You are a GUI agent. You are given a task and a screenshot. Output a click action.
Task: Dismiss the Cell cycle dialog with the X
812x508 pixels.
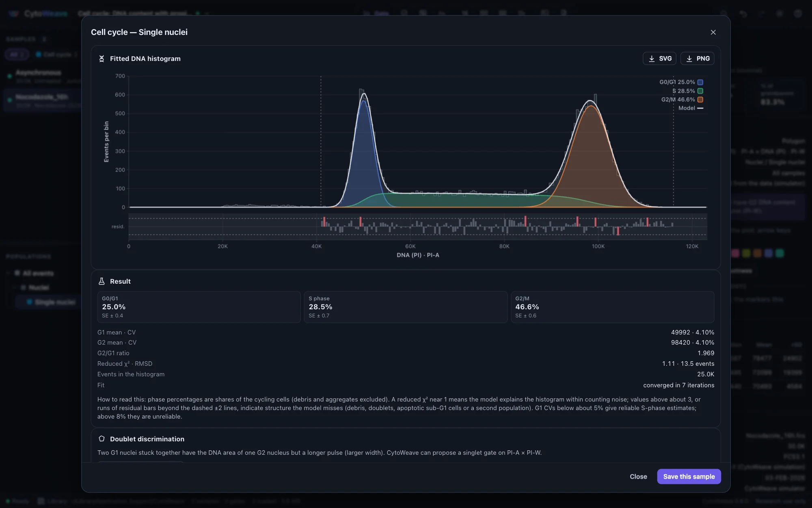coord(713,32)
